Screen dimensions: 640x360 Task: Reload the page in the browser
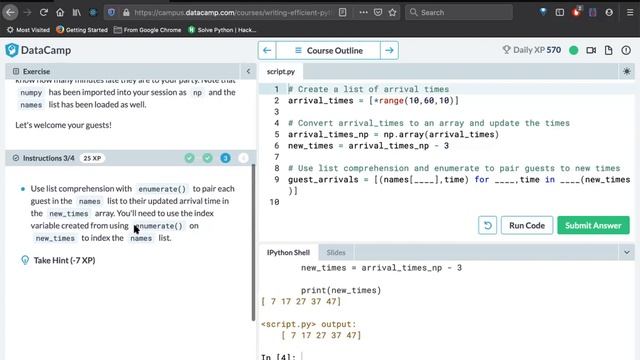(44, 13)
